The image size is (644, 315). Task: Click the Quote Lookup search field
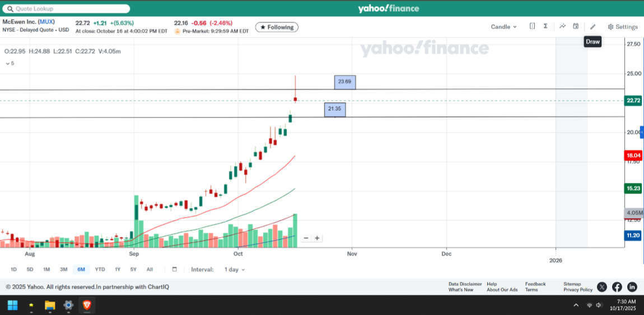(66, 9)
